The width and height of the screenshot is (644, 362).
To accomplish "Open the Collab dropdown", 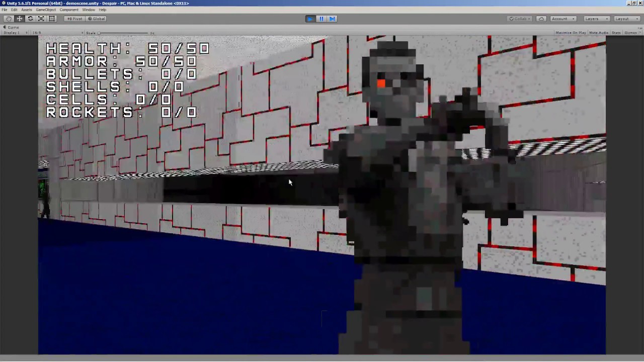I will pos(520,19).
